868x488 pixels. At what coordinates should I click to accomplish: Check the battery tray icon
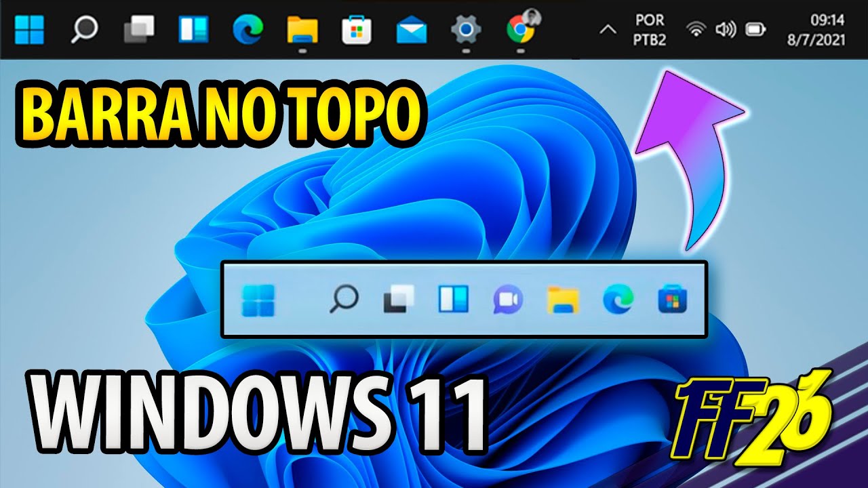tap(755, 30)
